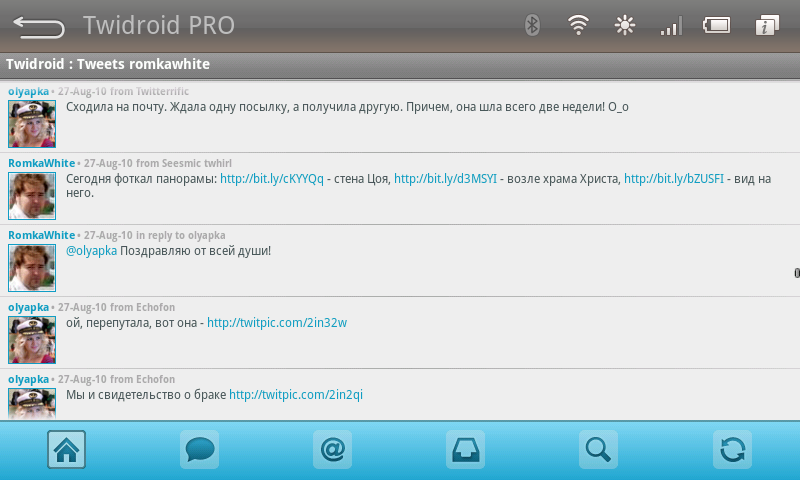Go to the Home timeline icon

tap(66, 449)
